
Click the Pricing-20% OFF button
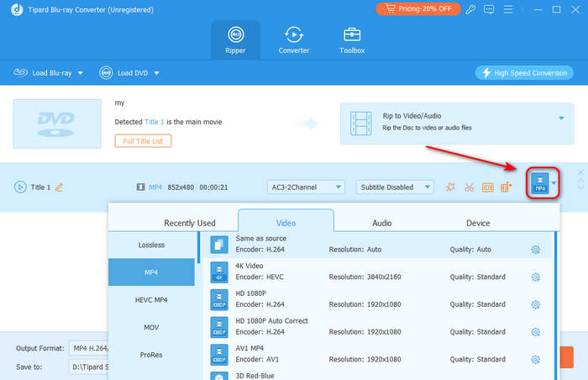pyautogui.click(x=418, y=9)
